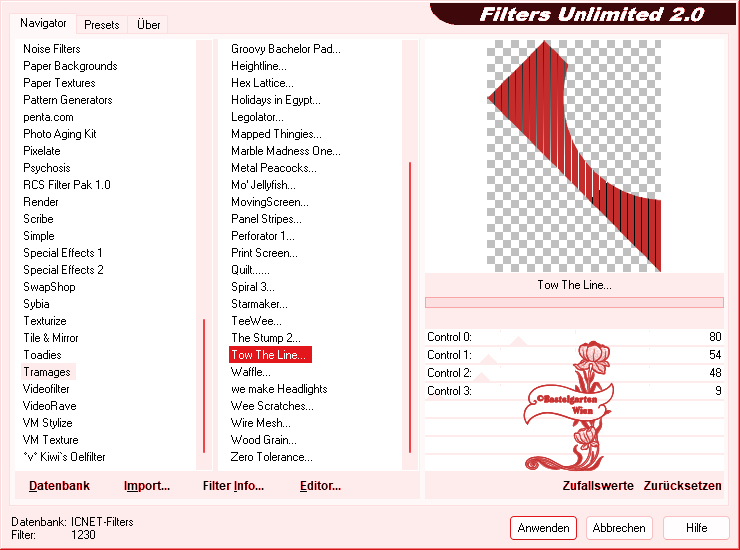Select Videofilter category

tap(46, 389)
